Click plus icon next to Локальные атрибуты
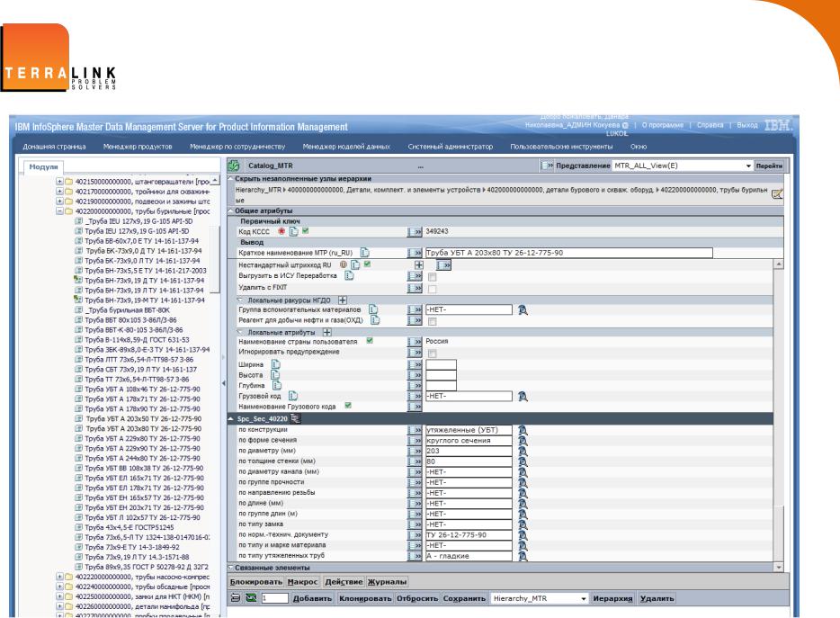 tap(326, 332)
